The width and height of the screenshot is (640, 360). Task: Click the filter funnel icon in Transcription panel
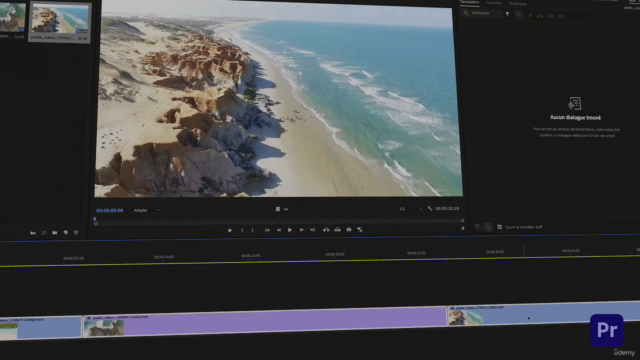(x=507, y=14)
